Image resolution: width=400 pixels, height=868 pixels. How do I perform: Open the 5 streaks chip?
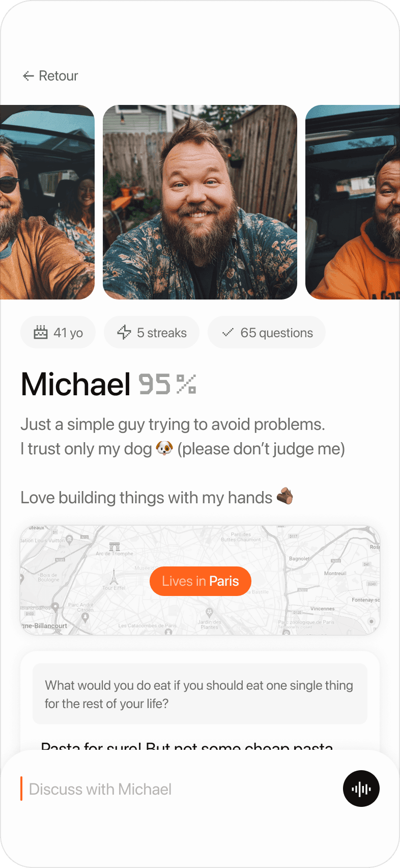click(152, 332)
